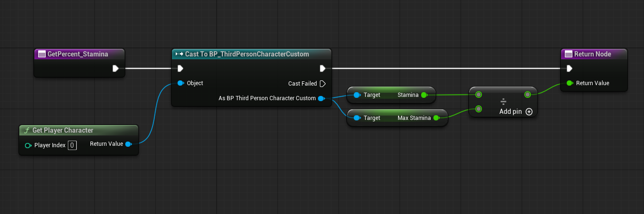The width and height of the screenshot is (644, 214).
Task: Click the GetPercent_Stamina function entry icon
Action: [41, 54]
